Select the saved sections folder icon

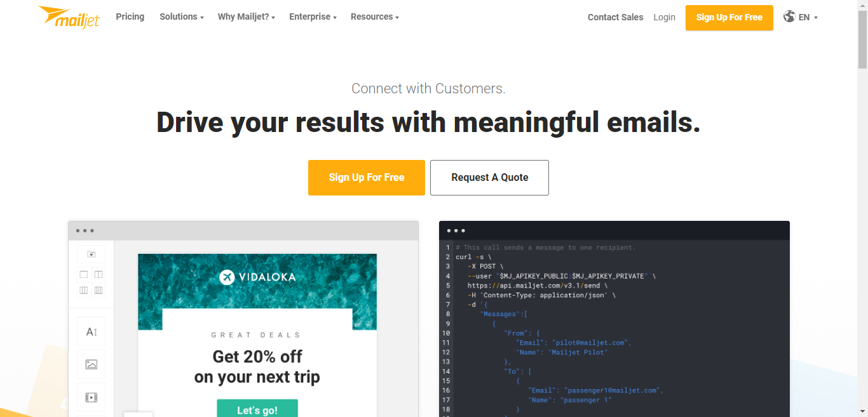click(91, 255)
